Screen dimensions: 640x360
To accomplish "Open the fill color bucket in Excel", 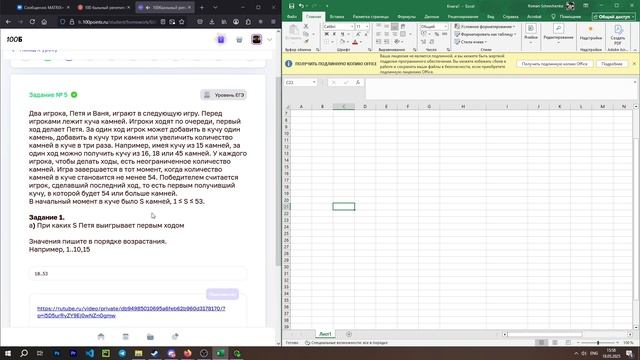I will (342, 42).
